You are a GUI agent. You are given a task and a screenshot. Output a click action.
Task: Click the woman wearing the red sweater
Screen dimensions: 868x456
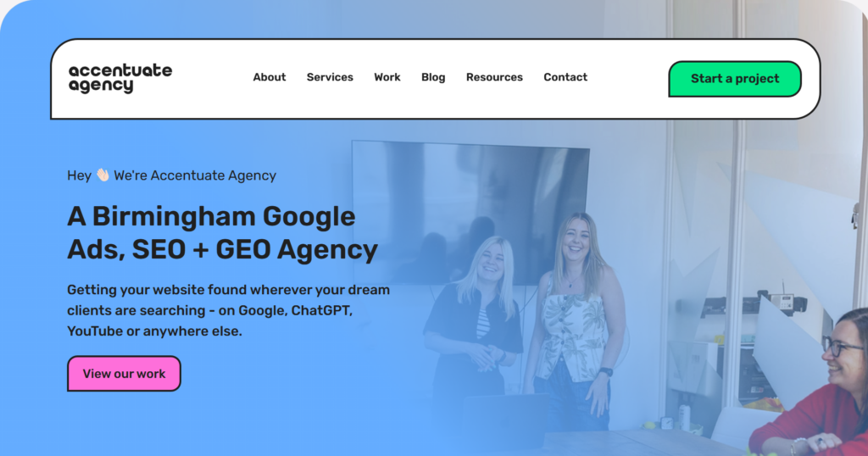(x=814, y=387)
